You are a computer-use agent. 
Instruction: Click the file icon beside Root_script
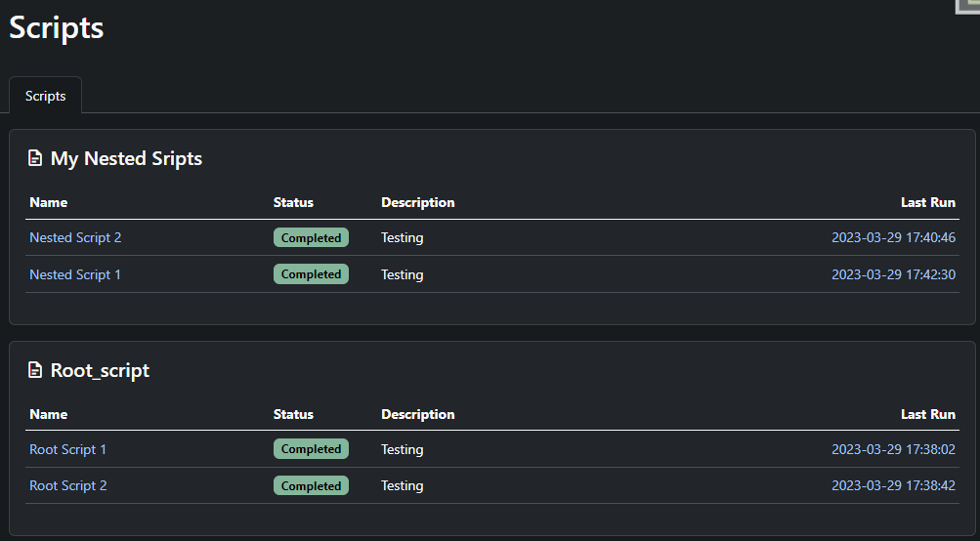pyautogui.click(x=35, y=370)
